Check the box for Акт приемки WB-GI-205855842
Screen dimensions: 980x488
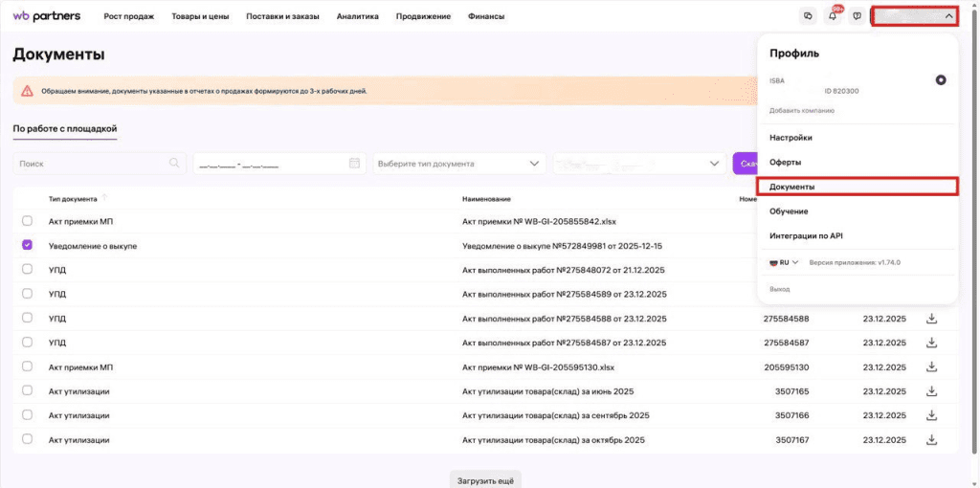[27, 221]
